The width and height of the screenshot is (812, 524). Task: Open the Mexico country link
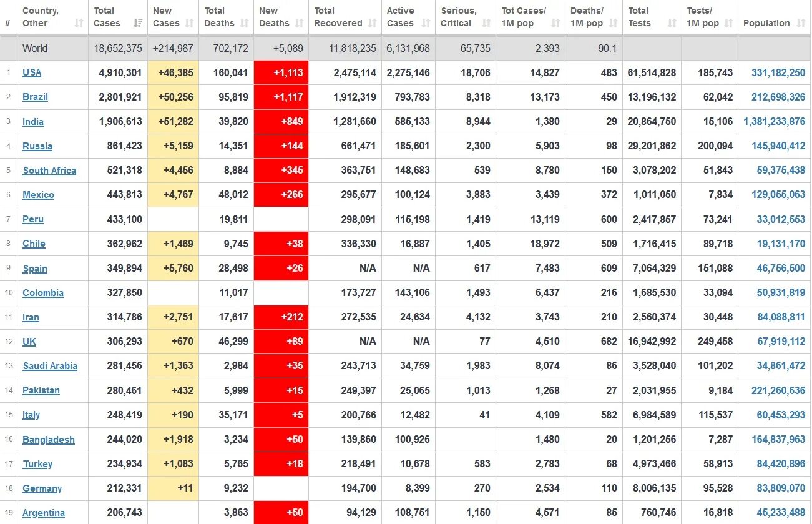[x=38, y=195]
